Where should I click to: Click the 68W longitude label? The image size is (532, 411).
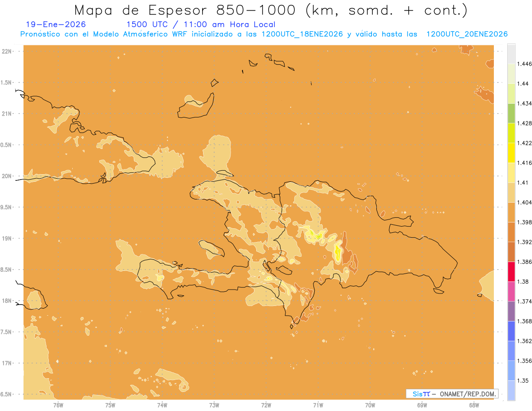tap(474, 405)
